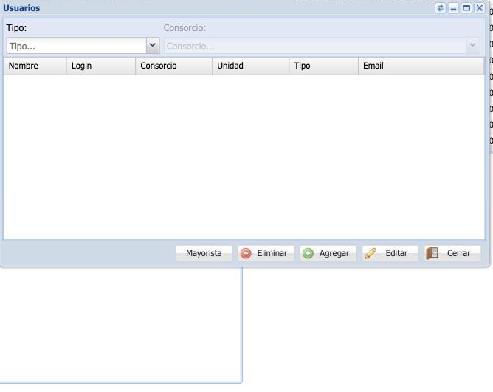Close the Usuarios window with X
This screenshot has width=493, height=392.
coord(479,8)
